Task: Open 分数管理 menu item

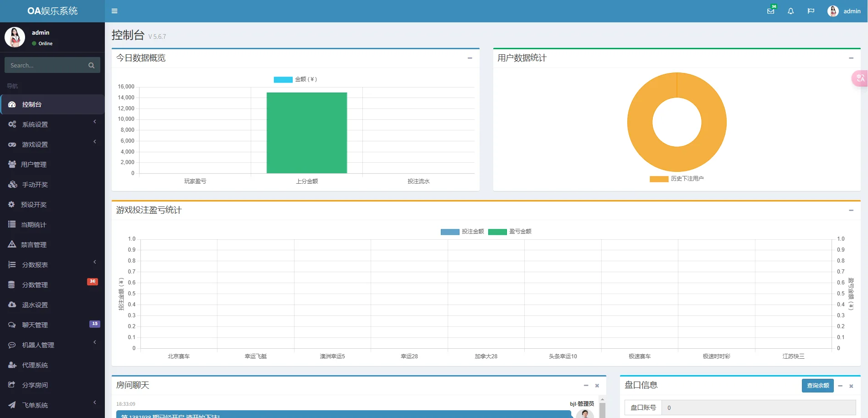Action: (x=35, y=285)
